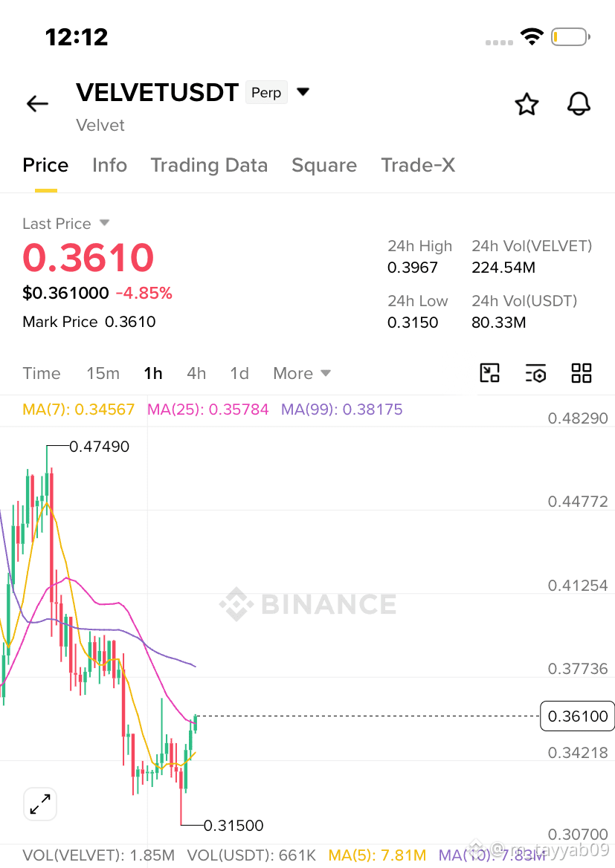
Task: Tap the VOL(USDT): 661K label
Action: [x=251, y=855]
